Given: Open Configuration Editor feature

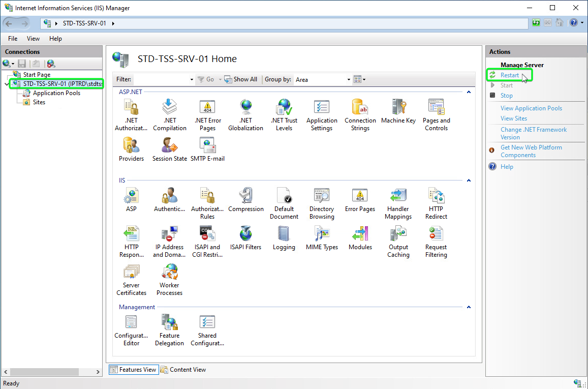Looking at the screenshot, I should (x=131, y=330).
